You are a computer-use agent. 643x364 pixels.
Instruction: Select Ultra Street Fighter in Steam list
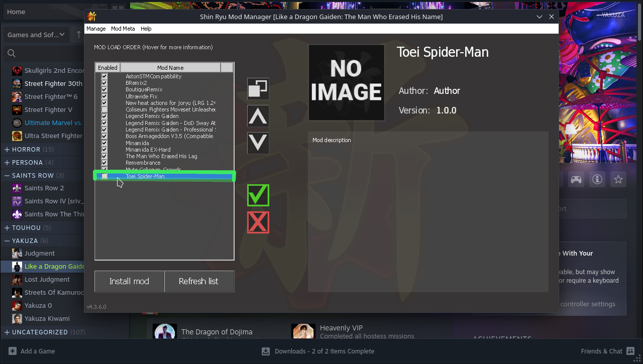tap(53, 136)
